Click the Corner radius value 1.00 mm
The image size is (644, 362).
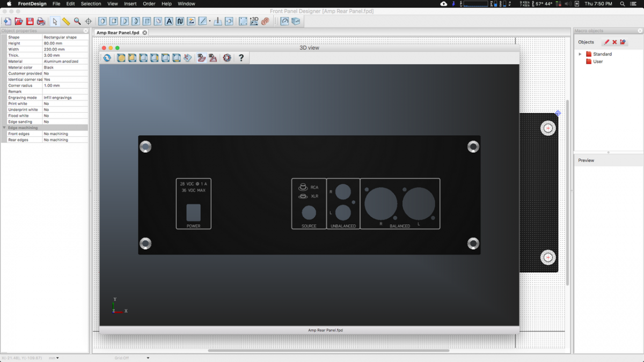point(65,85)
